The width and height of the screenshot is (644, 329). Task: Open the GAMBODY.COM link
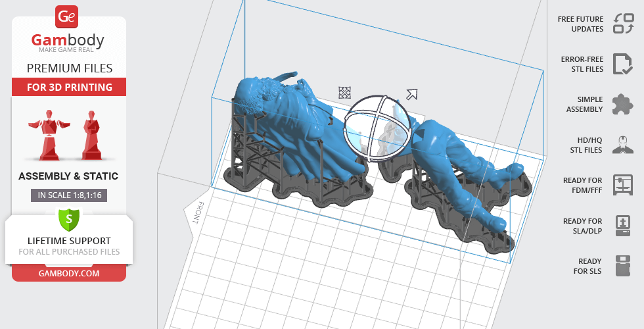click(x=69, y=272)
